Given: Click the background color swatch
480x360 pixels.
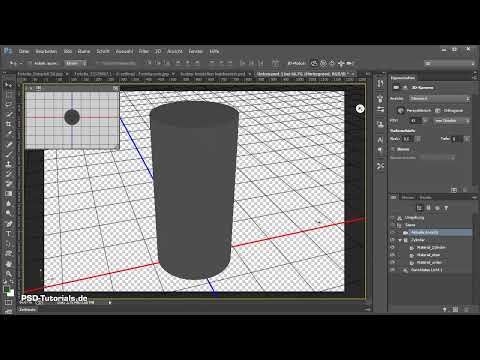Looking at the screenshot, I should (11, 293).
